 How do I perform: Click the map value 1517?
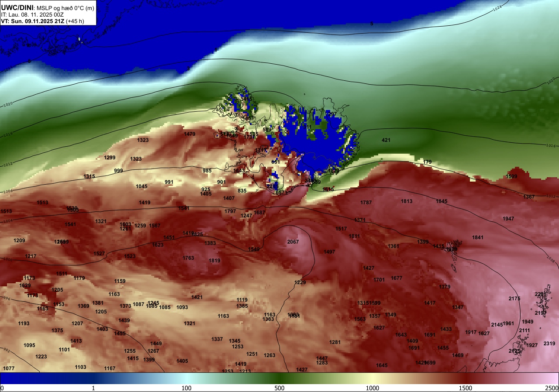[341, 229]
